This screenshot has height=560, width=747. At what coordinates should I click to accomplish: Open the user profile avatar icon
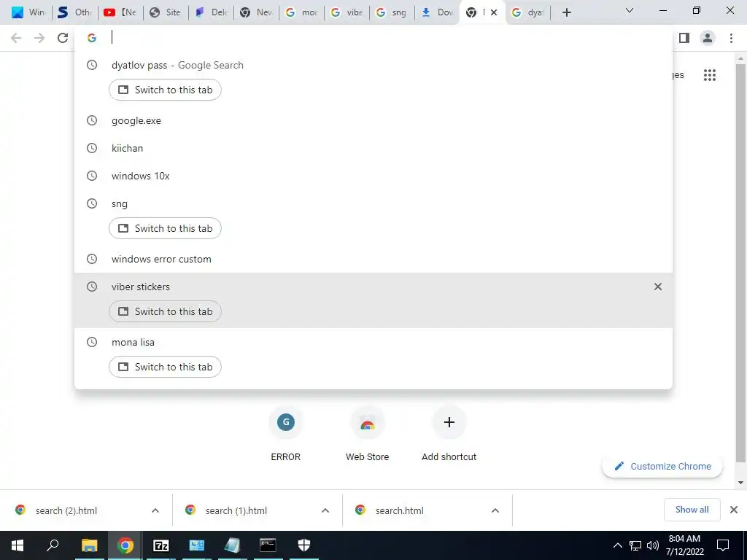tap(708, 38)
